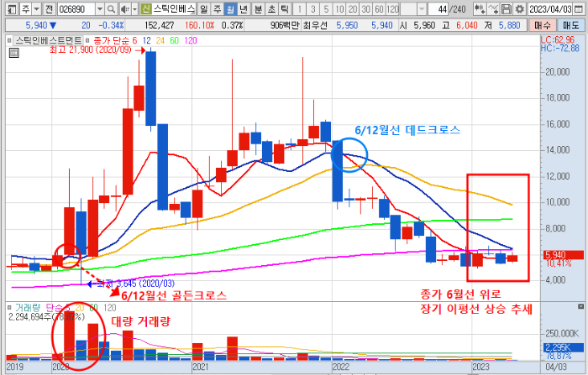This screenshot has width=588, height=375.
Task: Click the 최우선 best quote label
Action: pyautogui.click(x=315, y=25)
